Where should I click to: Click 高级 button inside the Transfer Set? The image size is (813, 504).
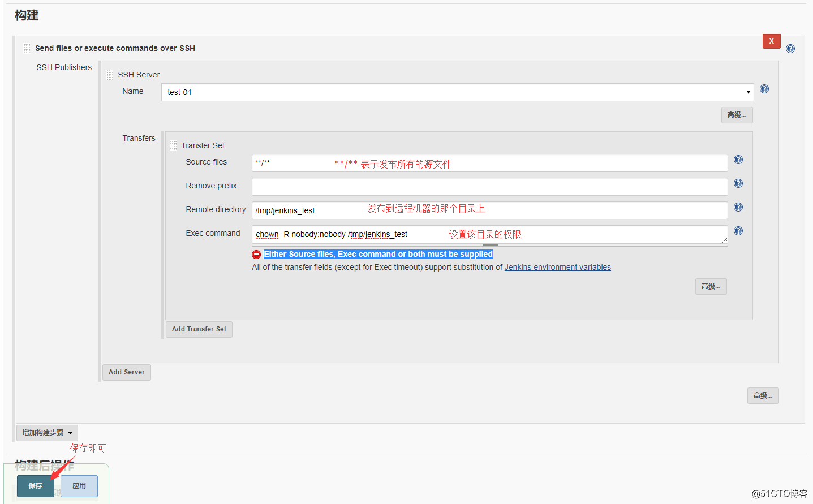(711, 286)
